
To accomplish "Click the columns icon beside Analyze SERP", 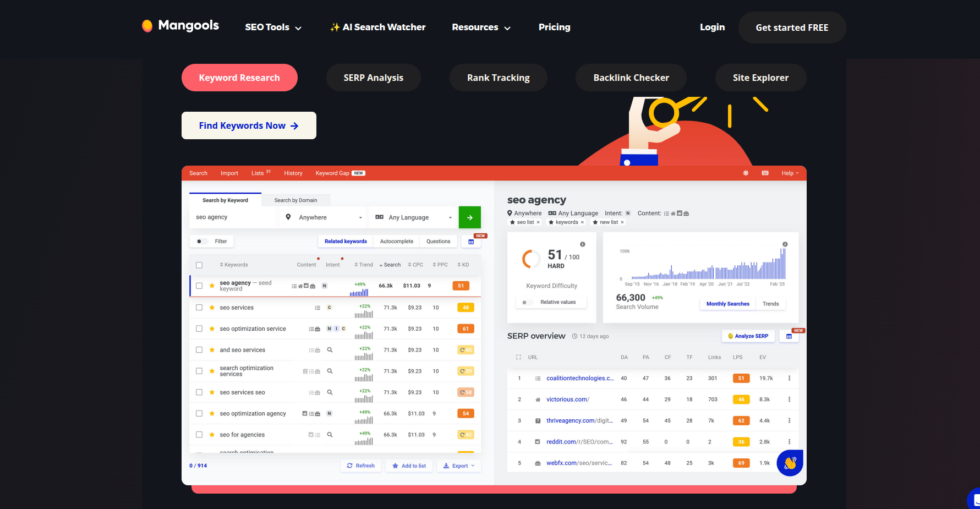I will coord(789,336).
